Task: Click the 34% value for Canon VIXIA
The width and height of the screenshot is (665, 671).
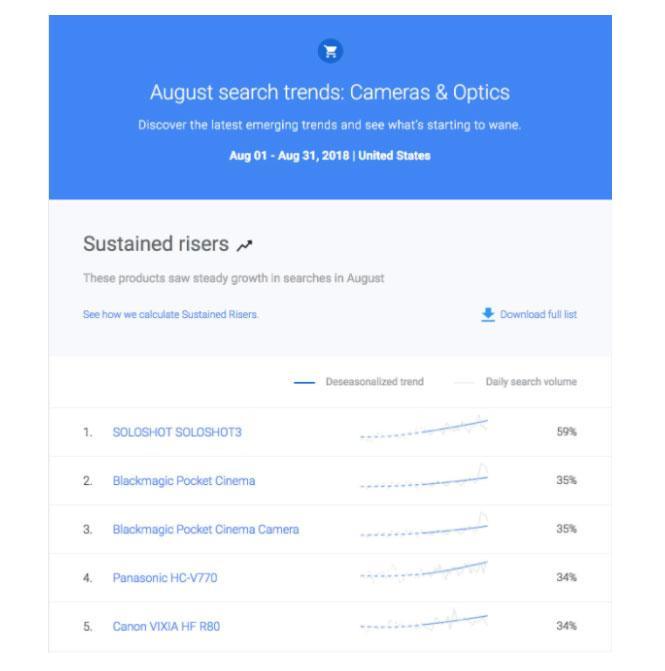Action: pyautogui.click(x=567, y=626)
